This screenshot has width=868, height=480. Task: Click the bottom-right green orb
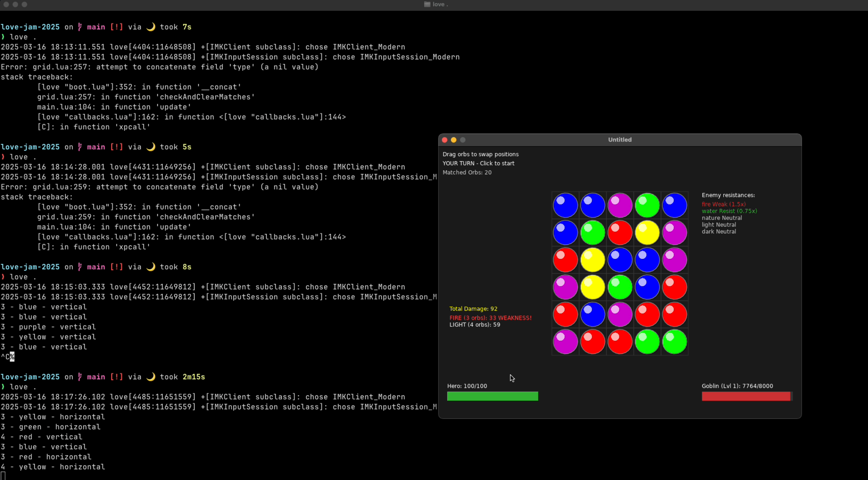pos(674,342)
